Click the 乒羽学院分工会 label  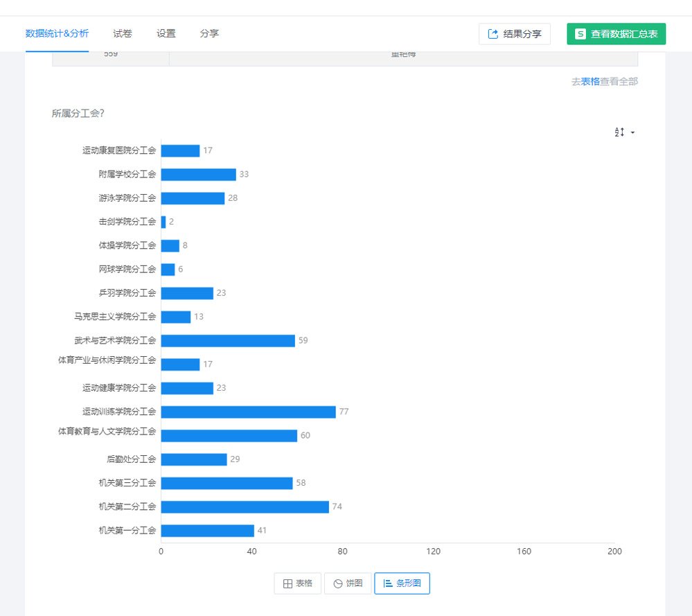(127, 293)
